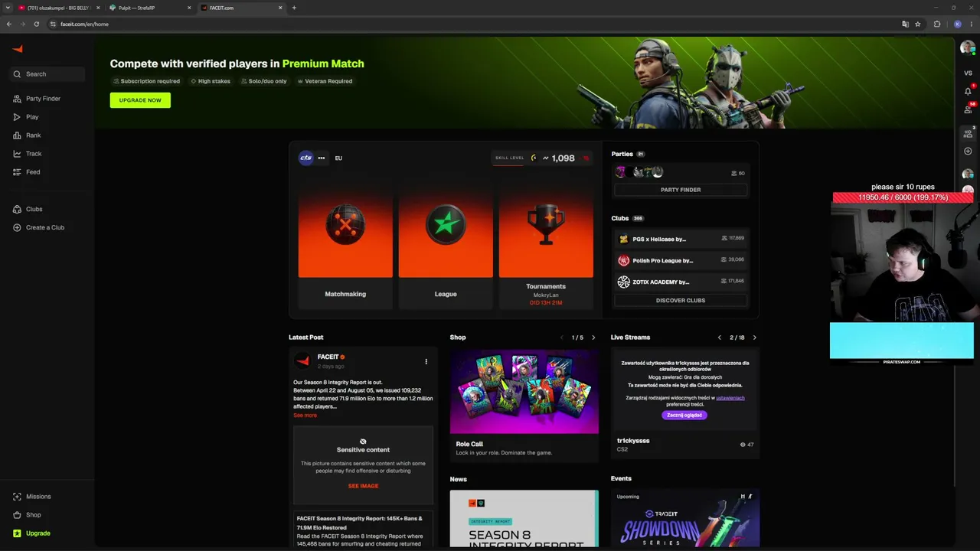Open the Shop bag icon in sidebar

point(17,515)
